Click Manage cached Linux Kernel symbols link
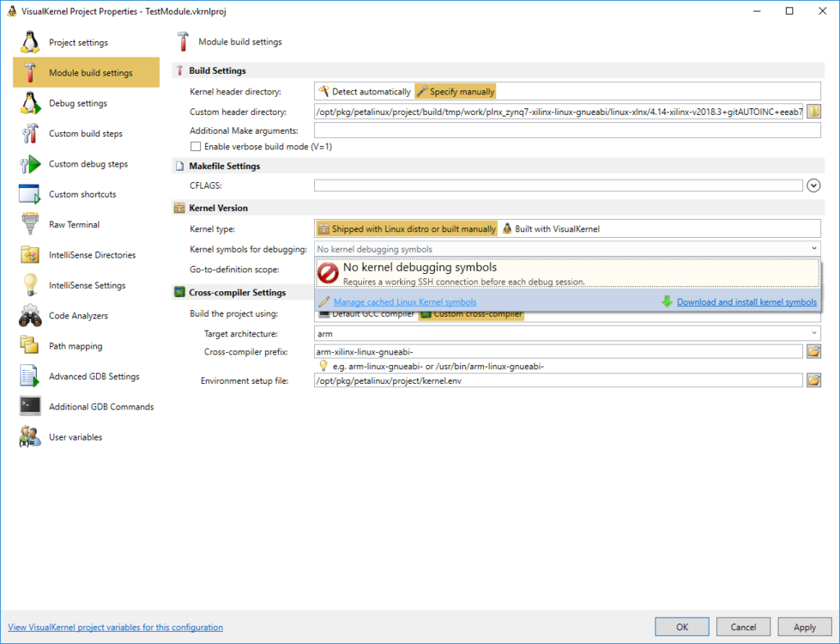840x644 pixels. point(404,302)
